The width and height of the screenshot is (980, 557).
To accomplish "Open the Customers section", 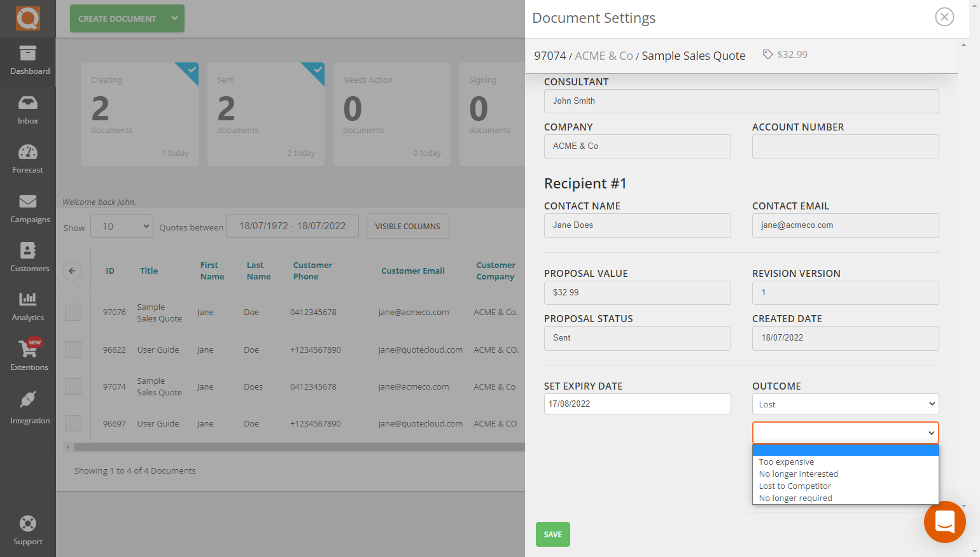I will coord(28,257).
